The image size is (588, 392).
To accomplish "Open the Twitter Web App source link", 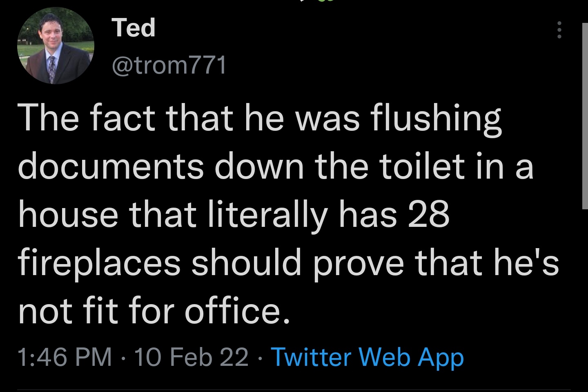I will point(367,357).
